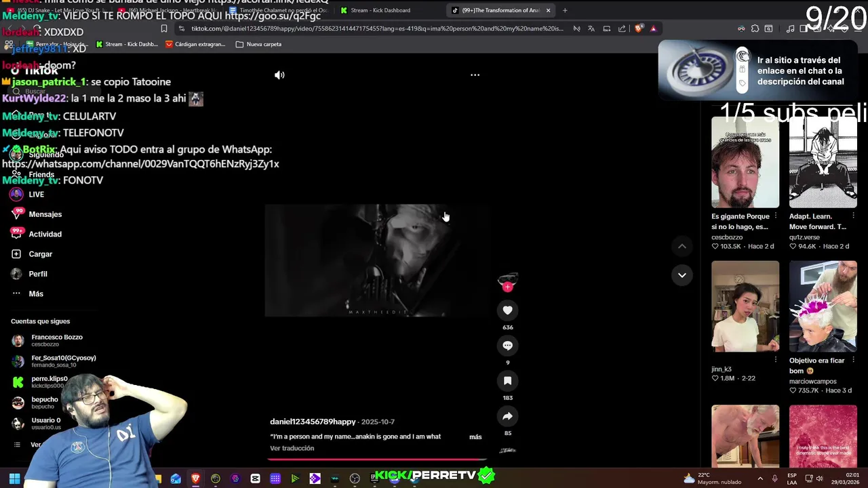
Task: Open the Windows Start menu
Action: point(14,479)
